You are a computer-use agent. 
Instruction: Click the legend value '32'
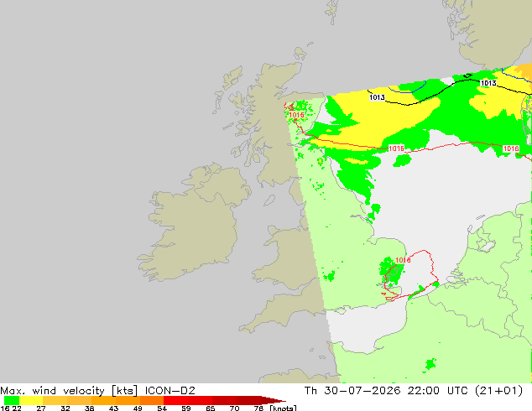point(65,408)
